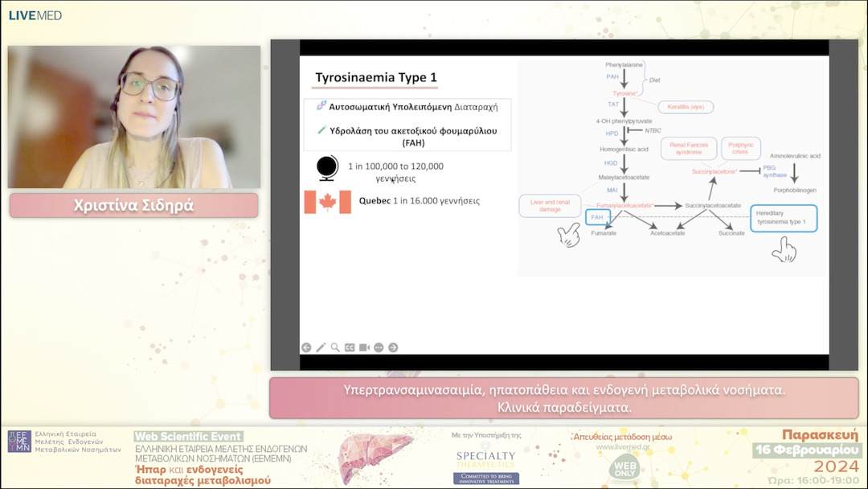This screenshot has height=489, width=868.
Task: Click the Canadian flag image
Action: 328,202
